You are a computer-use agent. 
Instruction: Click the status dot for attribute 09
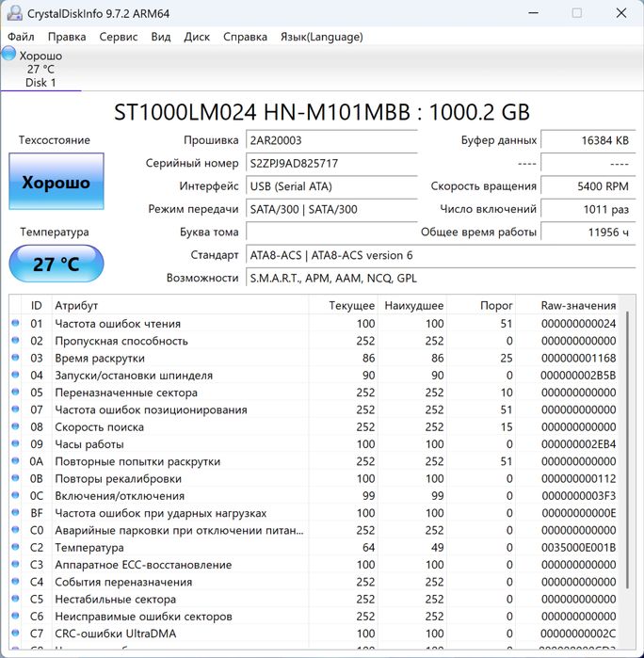coord(15,443)
